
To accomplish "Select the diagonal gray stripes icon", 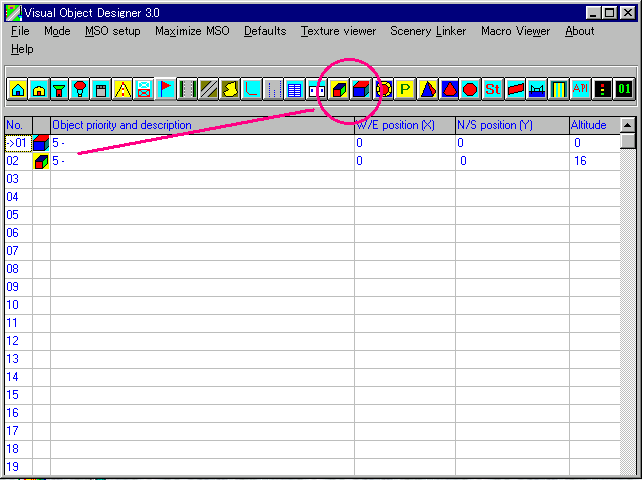I will [208, 89].
